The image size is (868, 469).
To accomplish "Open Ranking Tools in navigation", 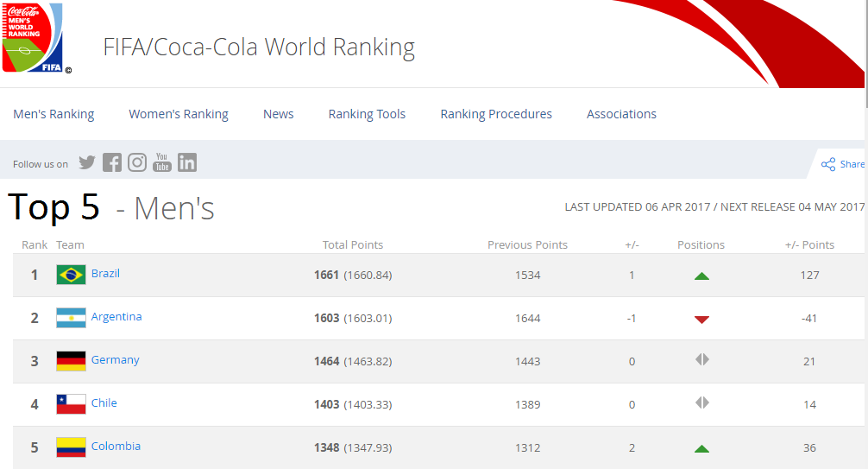I will (x=367, y=114).
